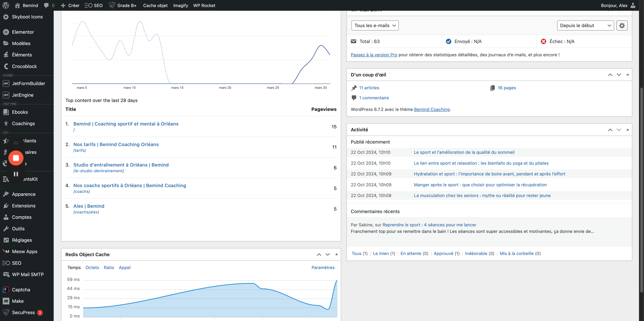The height and width of the screenshot is (321, 644).
Task: Open the 16 pages link
Action: [x=506, y=88]
